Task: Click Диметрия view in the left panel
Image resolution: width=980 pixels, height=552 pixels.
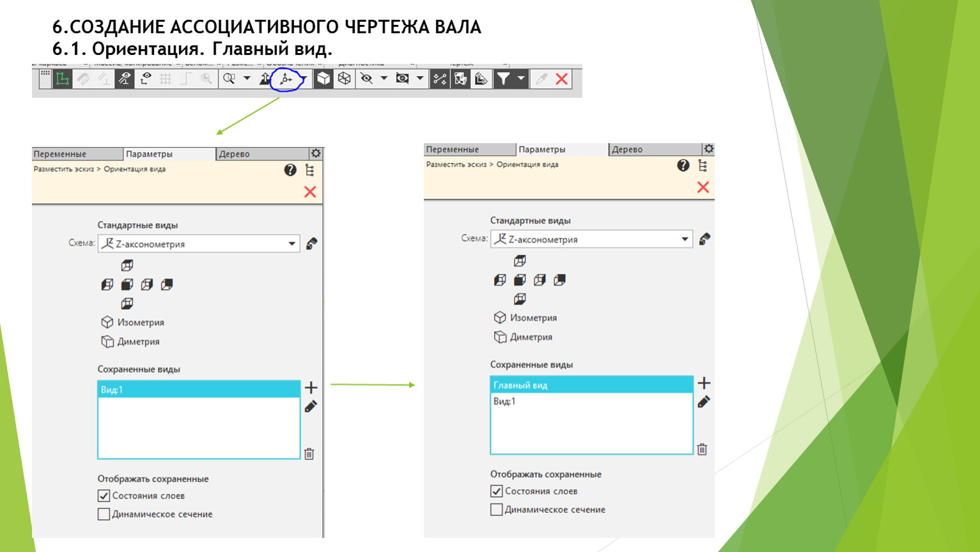Action: coord(137,341)
